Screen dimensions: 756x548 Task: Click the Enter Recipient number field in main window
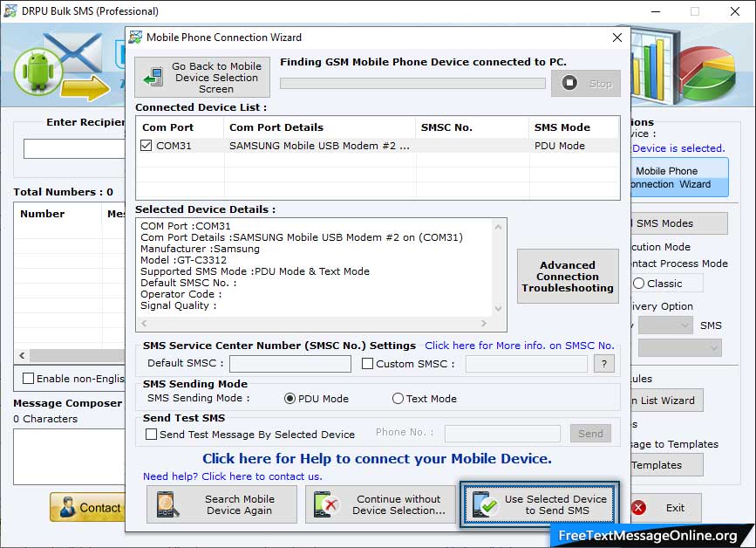click(74, 148)
